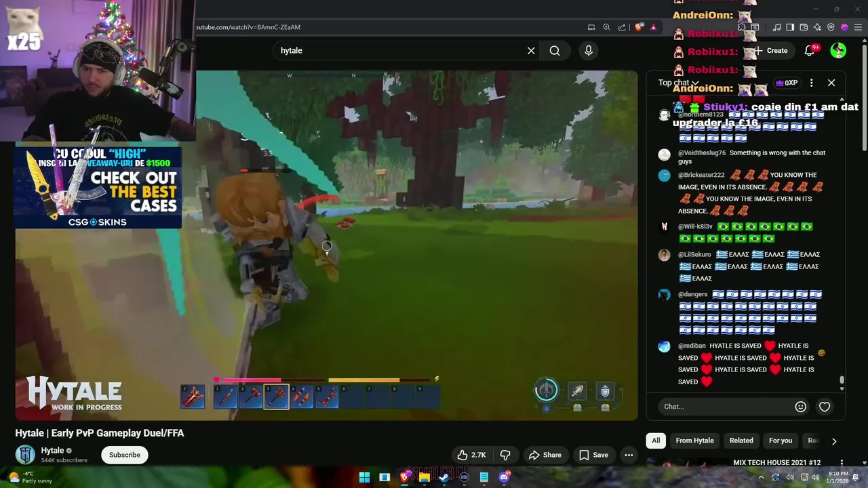Open the Hytale channel avatar
This screenshot has height=488, width=868.
click(x=25, y=455)
